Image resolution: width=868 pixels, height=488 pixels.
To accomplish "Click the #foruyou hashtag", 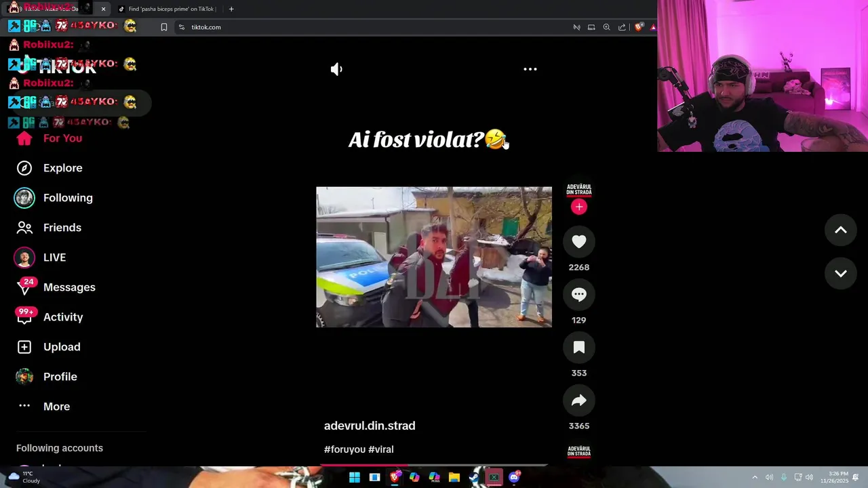I will (x=344, y=449).
